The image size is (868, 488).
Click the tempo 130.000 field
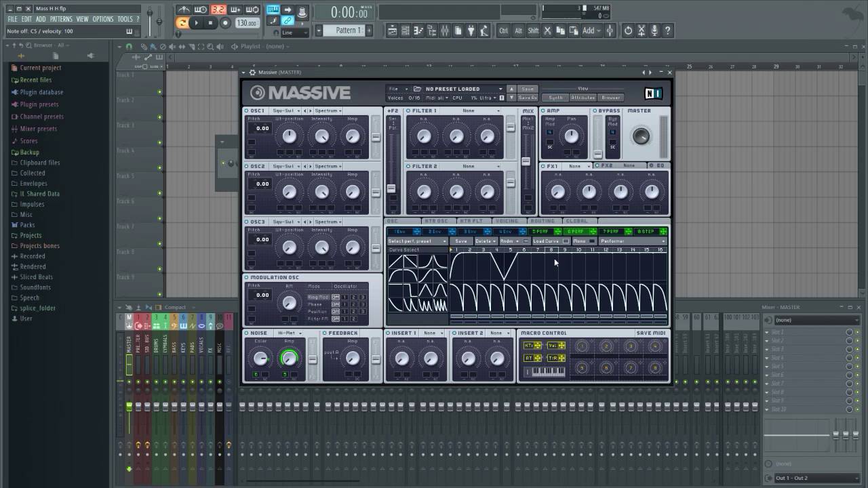pos(247,23)
